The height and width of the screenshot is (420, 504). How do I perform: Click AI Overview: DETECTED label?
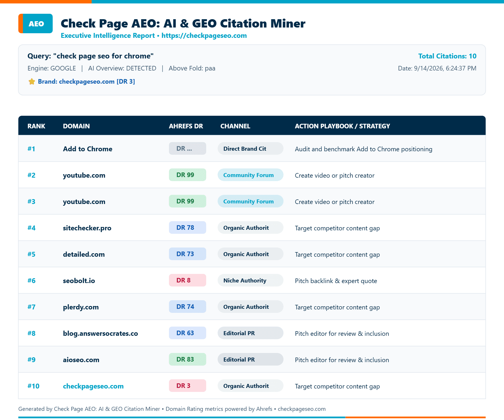[122, 68]
